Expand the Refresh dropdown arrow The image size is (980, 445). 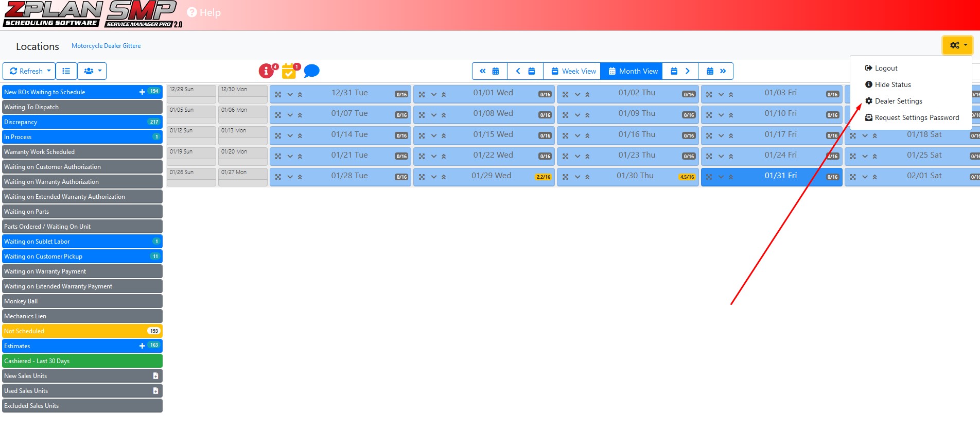click(49, 71)
